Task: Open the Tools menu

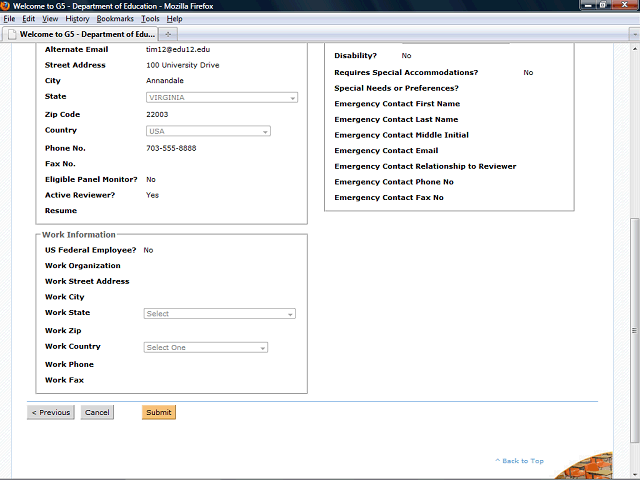Action: coord(150,19)
